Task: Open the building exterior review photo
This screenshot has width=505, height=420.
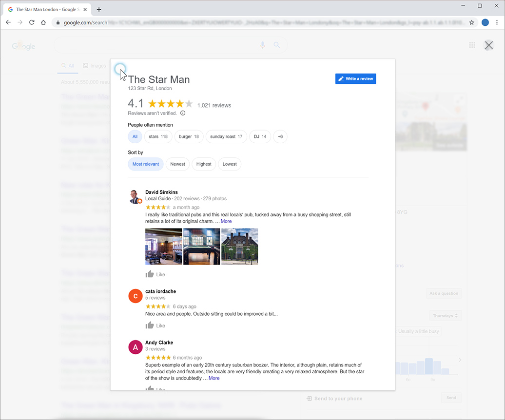Action: [239, 247]
